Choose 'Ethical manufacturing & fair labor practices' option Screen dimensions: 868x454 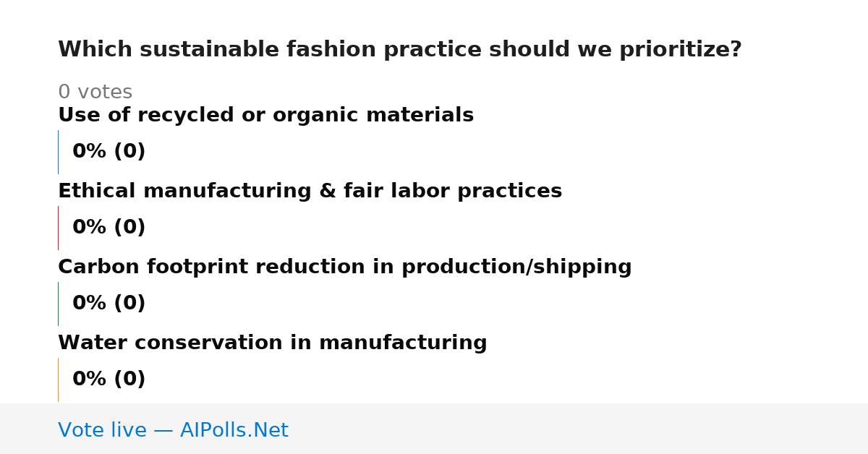310,191
